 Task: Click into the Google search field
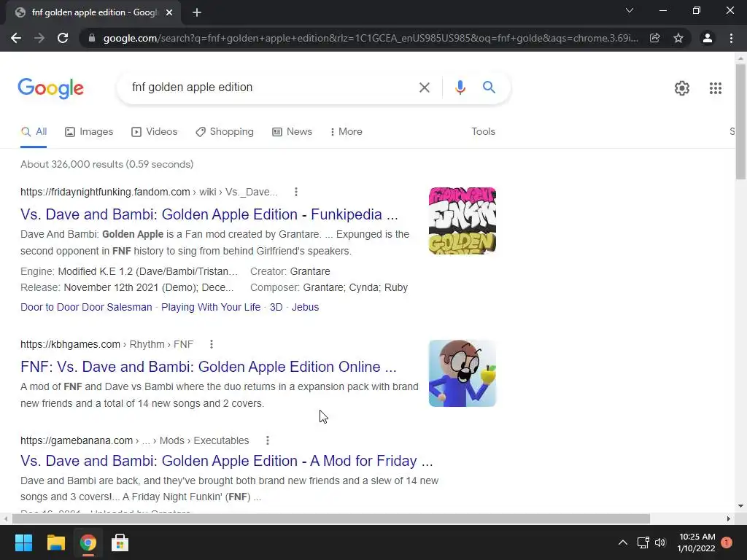[271, 87]
